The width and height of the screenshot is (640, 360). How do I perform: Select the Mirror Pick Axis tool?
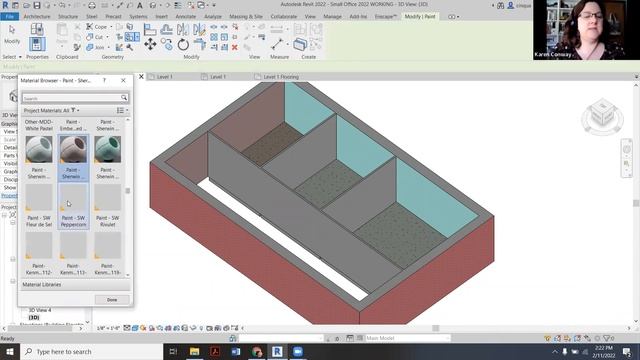coord(183,29)
